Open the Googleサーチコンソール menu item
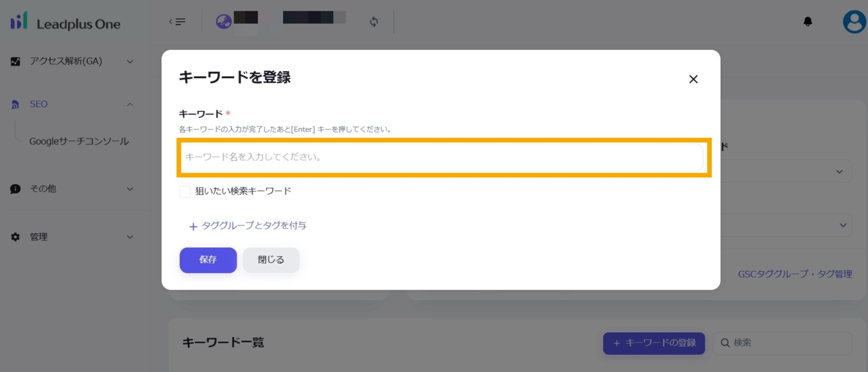The width and height of the screenshot is (868, 372). click(79, 141)
